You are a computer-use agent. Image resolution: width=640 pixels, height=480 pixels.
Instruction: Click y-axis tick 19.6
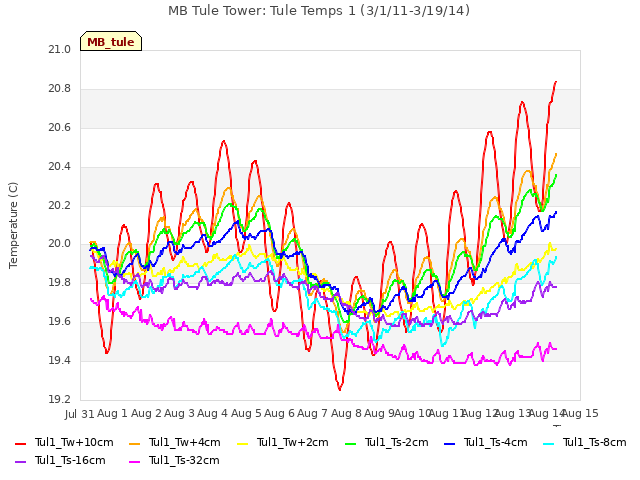point(60,322)
